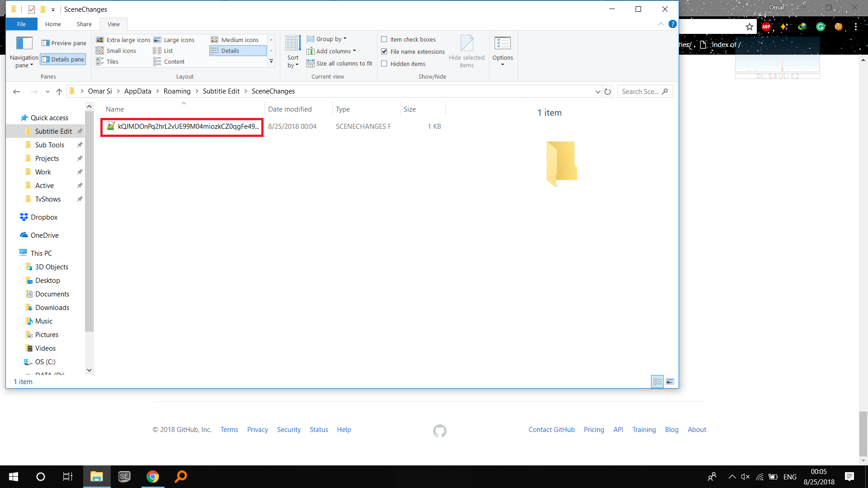Open the address bar history dropdown
Screen dimensions: 868x488
(598, 91)
